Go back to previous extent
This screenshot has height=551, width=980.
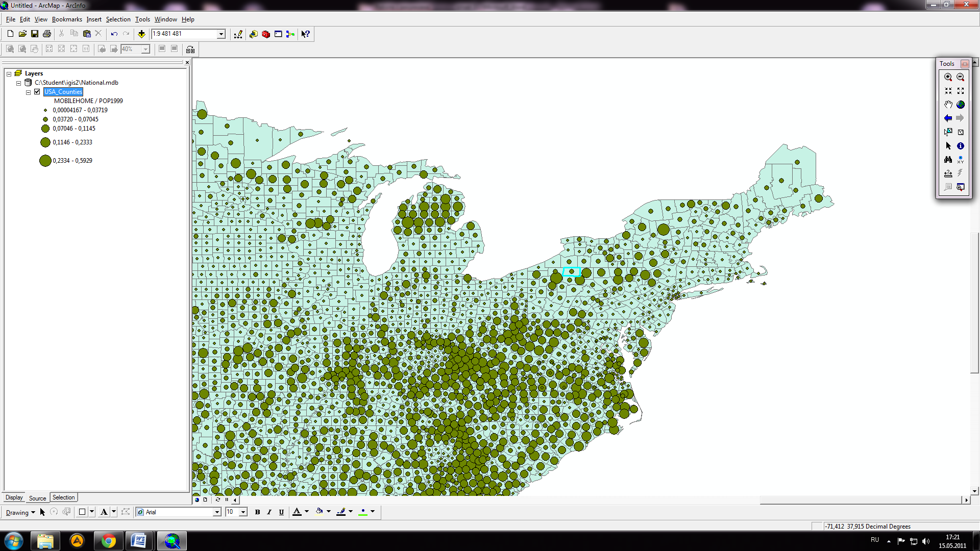pyautogui.click(x=948, y=118)
